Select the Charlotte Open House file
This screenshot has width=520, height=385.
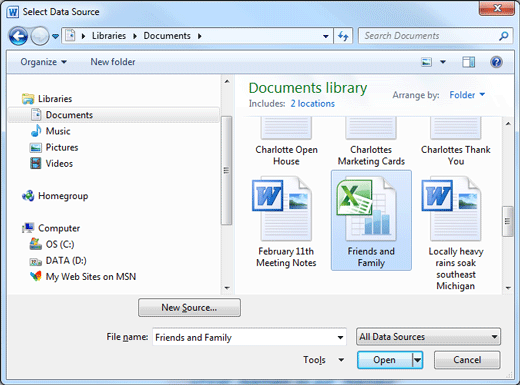[x=286, y=141]
